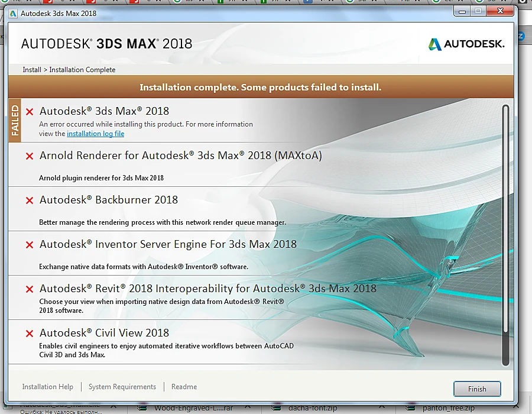Select Inventor Server Engine For 3ds Max 2018 title
Screen dimensions: 532x414
pos(168,244)
